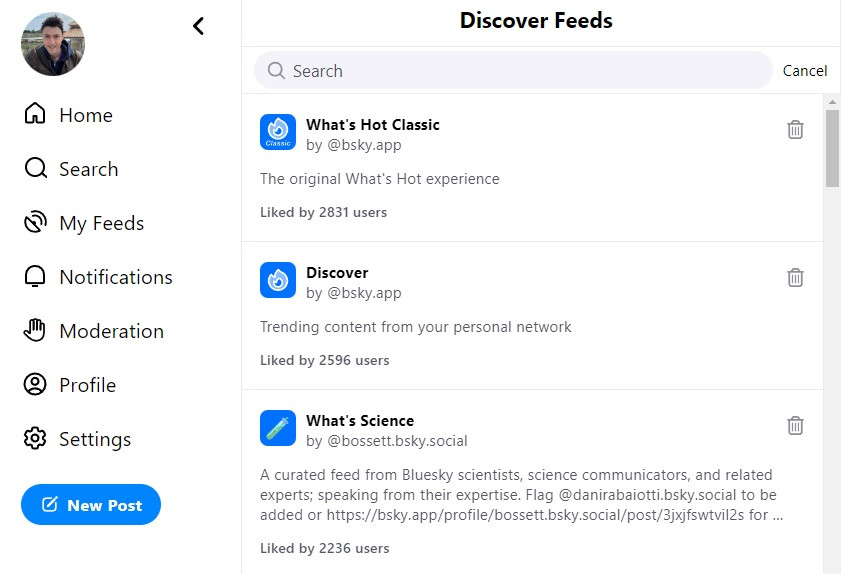Click magnifier icon inside search box
Screen dimensions: 843x574
click(x=276, y=70)
